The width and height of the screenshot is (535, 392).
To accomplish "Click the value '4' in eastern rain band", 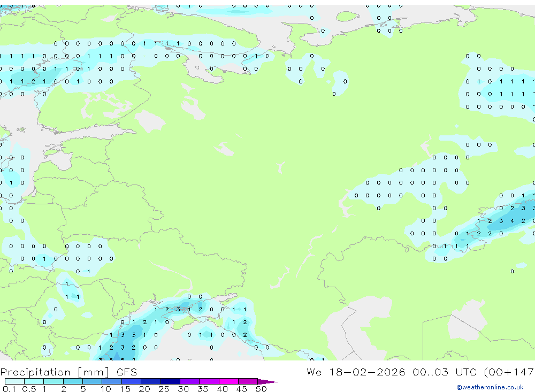I will 512,221.
